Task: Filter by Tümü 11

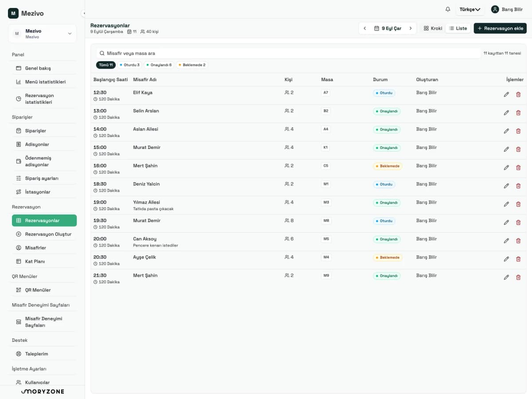Action: click(x=106, y=65)
